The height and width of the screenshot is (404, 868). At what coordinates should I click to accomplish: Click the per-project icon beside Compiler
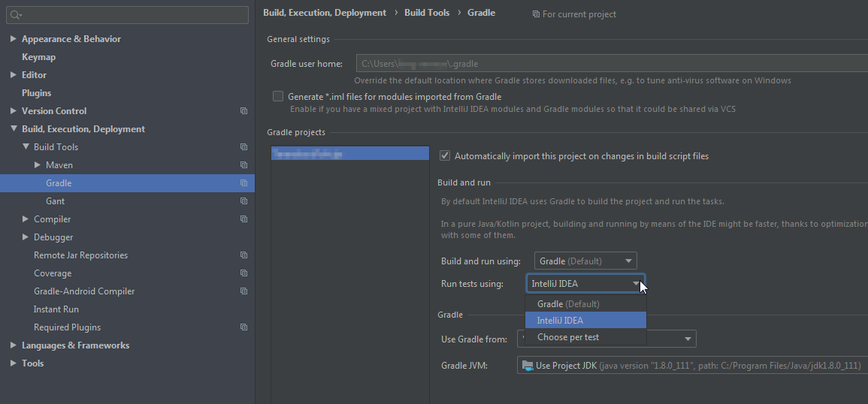click(243, 219)
